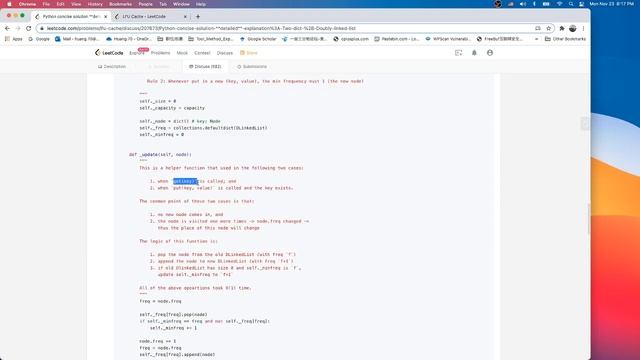The height and width of the screenshot is (360, 640).
Task: Click the 'def _update(self, node):' code line
Action: pyautogui.click(x=160, y=154)
